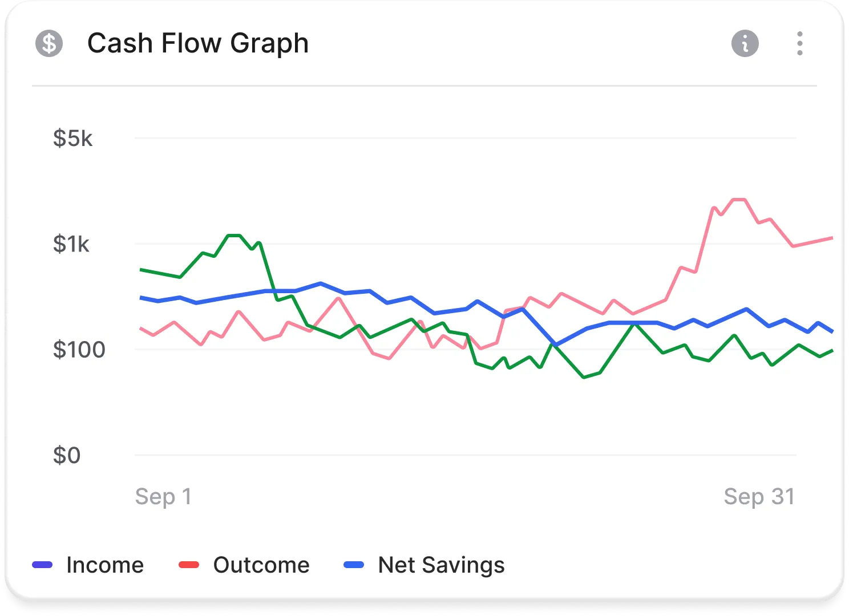
Task: Select the $100 y-axis label
Action: tap(79, 350)
